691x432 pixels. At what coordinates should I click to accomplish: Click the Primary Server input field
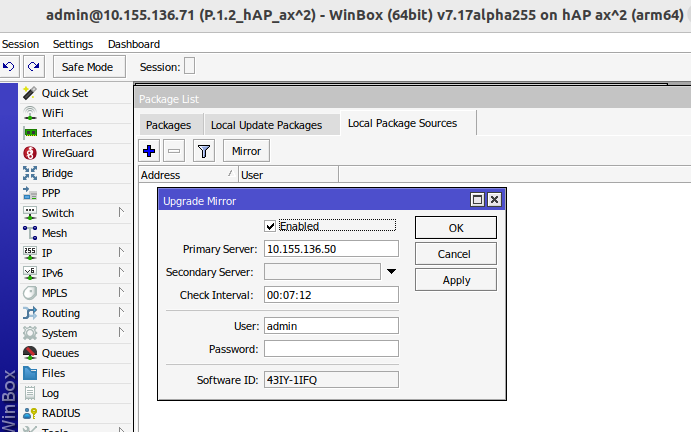331,249
